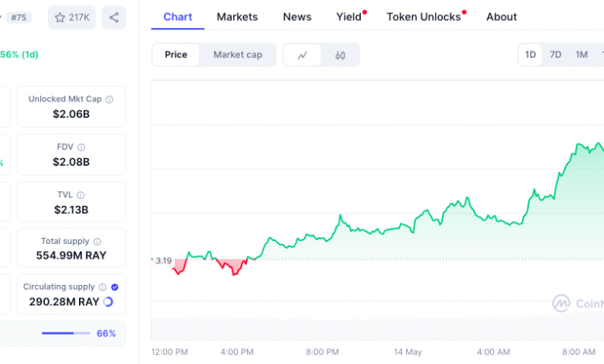Click the star watchlist button showing 217K
Image resolution: width=604 pixels, height=364 pixels.
pos(71,17)
